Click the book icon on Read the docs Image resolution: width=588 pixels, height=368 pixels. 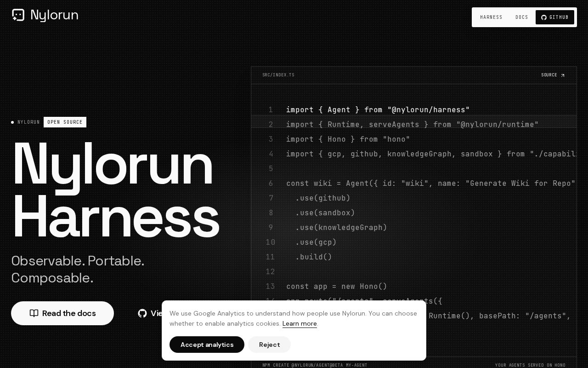(x=34, y=313)
